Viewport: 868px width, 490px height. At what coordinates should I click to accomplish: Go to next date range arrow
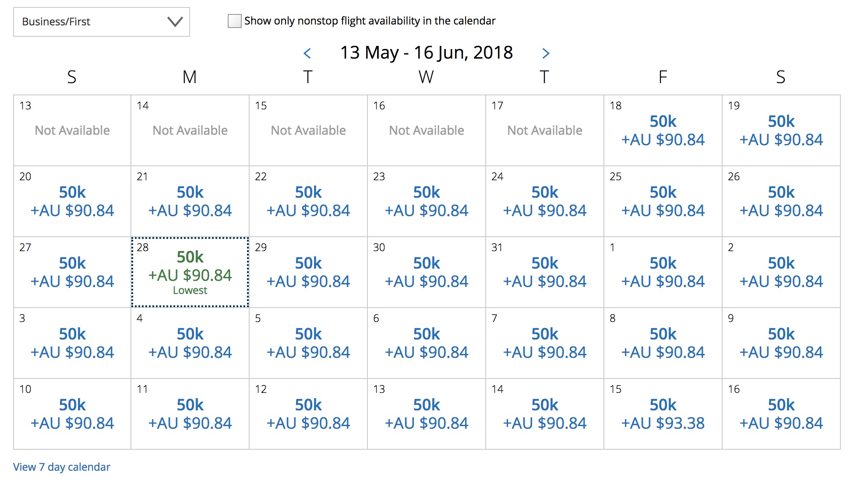click(546, 53)
